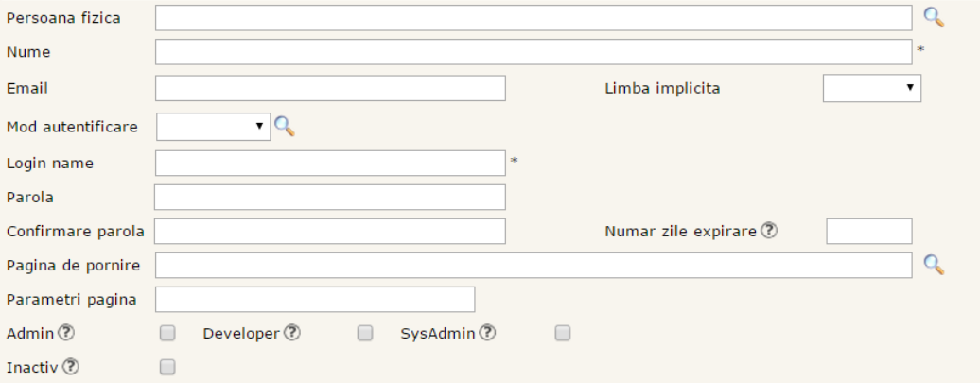Focus the Nume text field

[534, 52]
